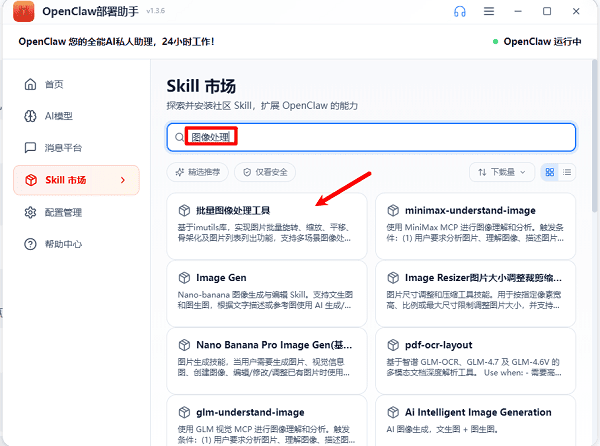
Task: Open the glm-understand-image card title
Action: 250,412
